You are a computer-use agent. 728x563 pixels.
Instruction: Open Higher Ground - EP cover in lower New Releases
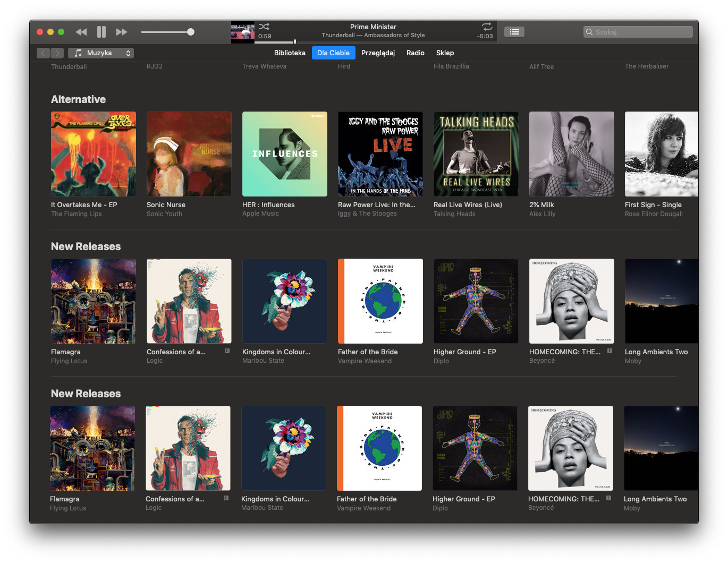[475, 448]
